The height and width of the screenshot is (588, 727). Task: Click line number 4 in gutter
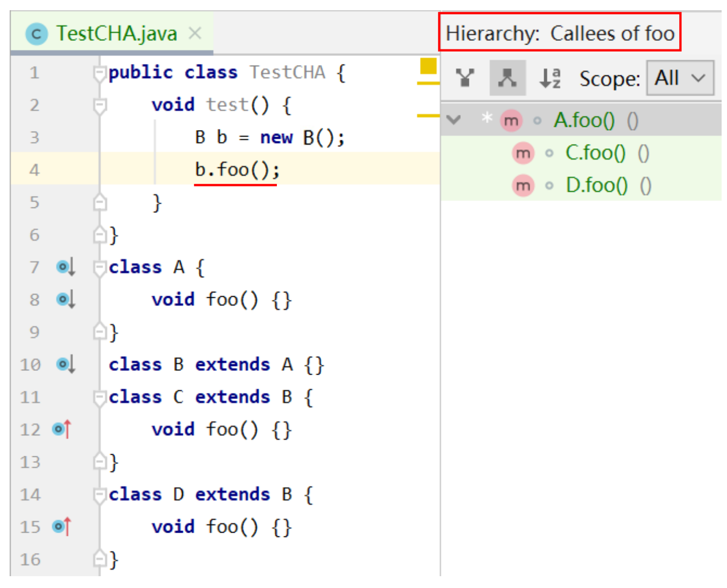pyautogui.click(x=34, y=170)
